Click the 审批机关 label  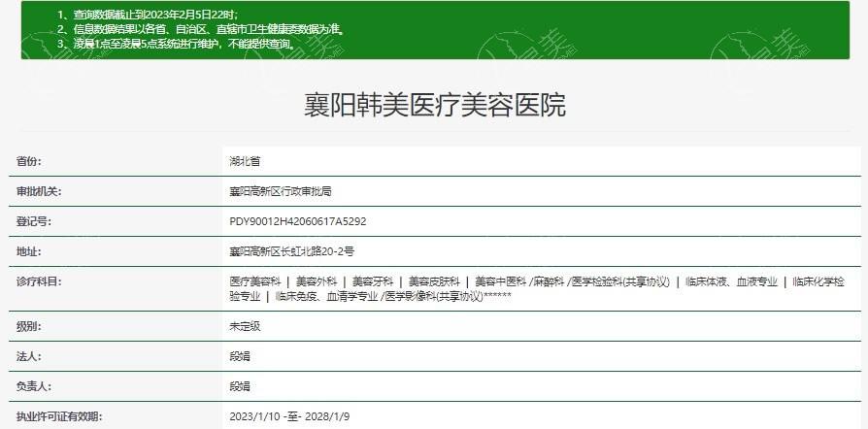[x=38, y=191]
